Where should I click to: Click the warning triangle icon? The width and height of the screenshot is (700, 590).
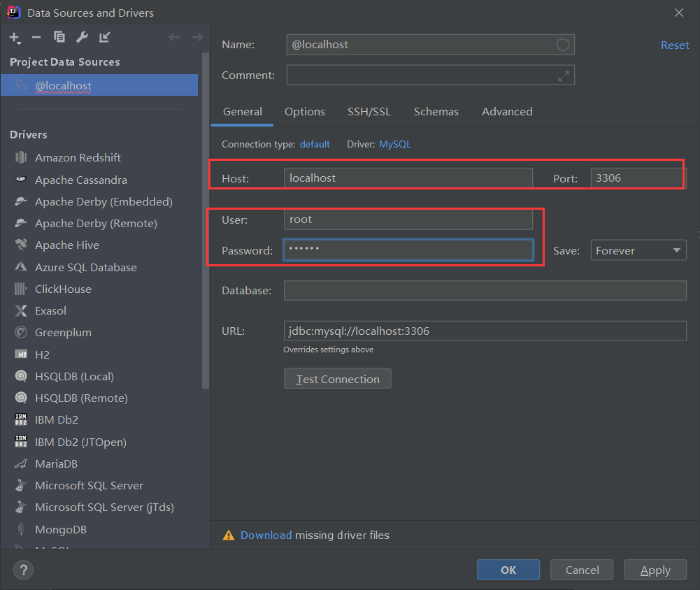pos(229,535)
